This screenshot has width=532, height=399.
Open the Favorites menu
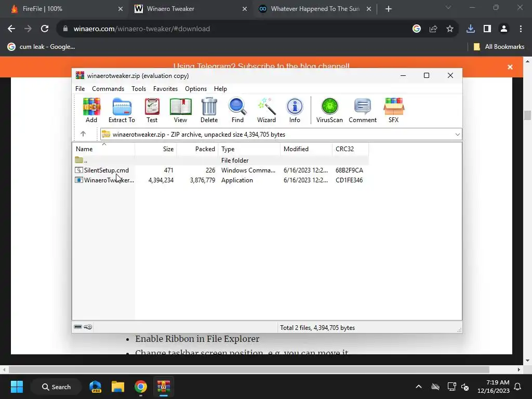pyautogui.click(x=165, y=88)
